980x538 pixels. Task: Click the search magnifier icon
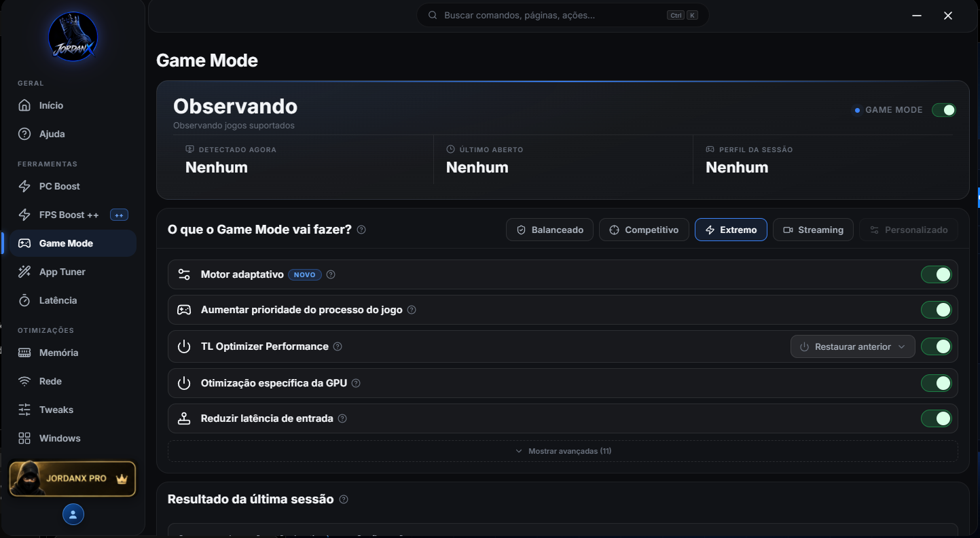(x=432, y=15)
